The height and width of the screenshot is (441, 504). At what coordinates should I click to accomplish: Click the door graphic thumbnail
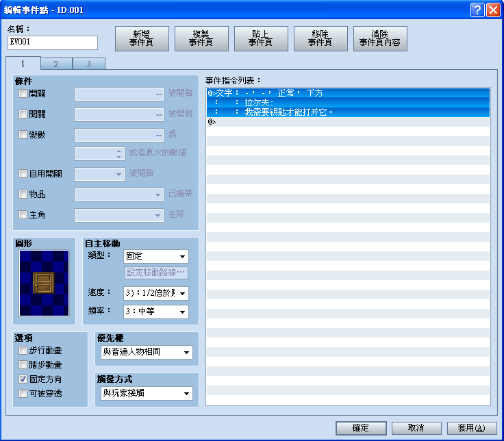click(x=44, y=283)
